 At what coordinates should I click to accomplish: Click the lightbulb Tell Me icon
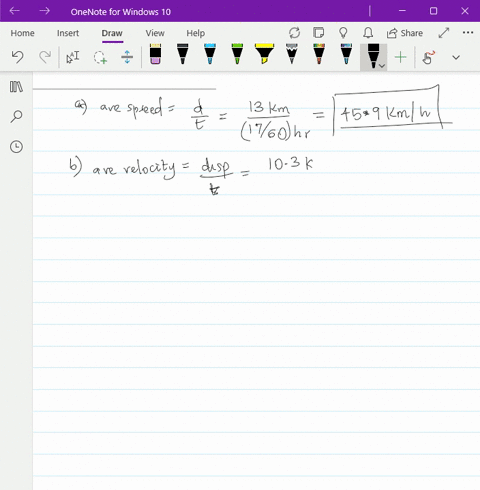pos(343,33)
